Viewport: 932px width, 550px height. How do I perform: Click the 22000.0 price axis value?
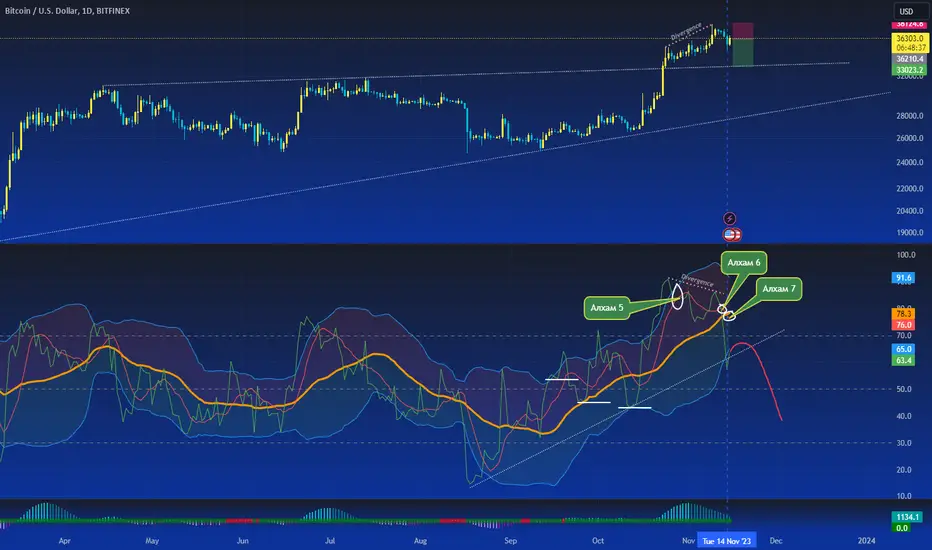909,188
